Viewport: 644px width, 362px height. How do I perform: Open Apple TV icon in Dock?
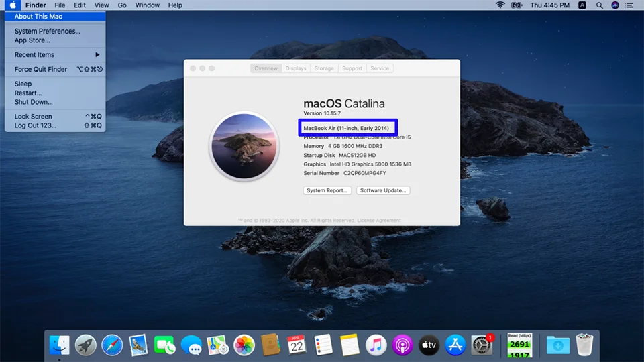click(x=429, y=345)
